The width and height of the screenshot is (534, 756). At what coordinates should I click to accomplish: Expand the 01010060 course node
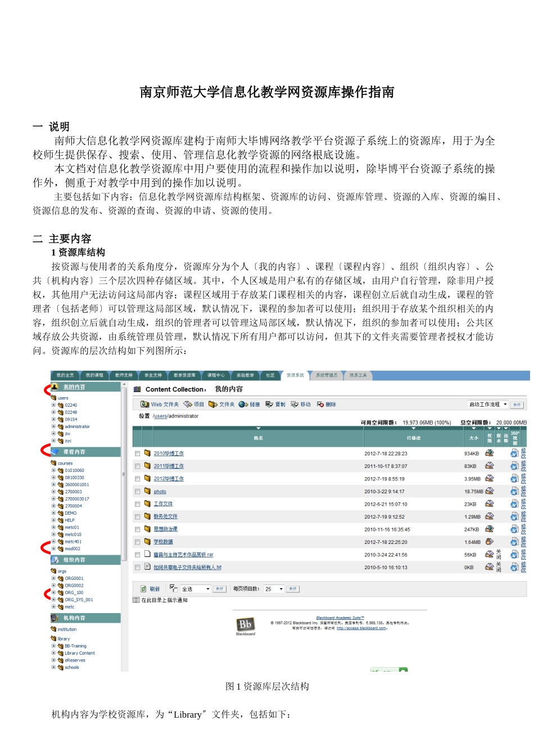point(54,470)
